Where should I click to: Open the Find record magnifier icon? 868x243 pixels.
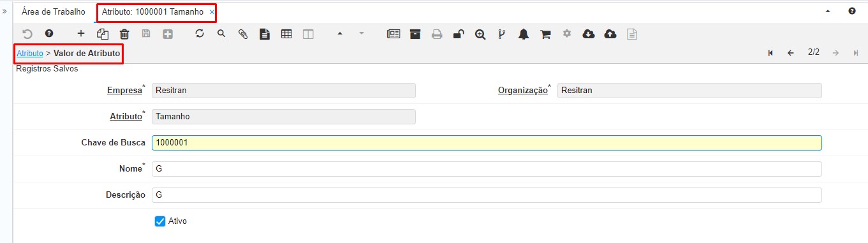coord(221,34)
